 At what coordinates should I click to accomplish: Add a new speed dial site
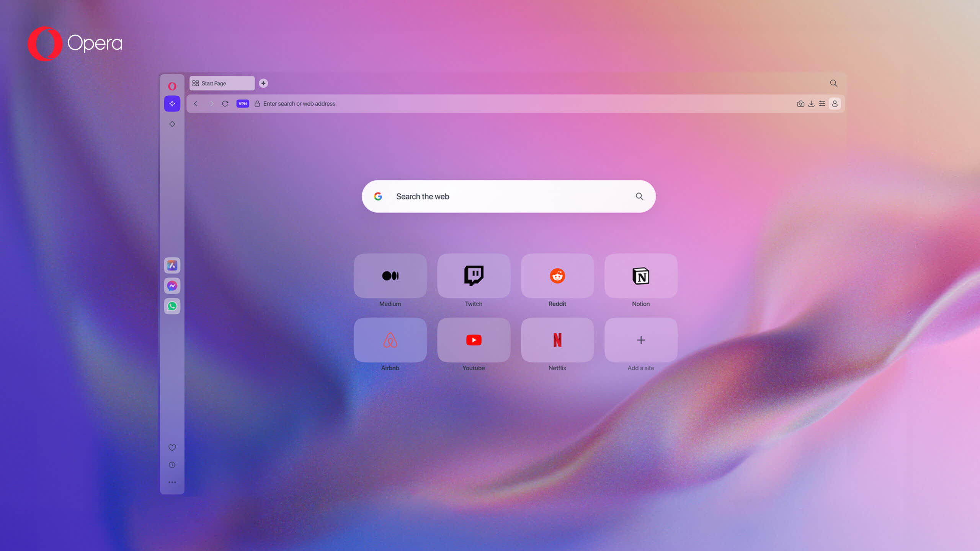point(640,340)
